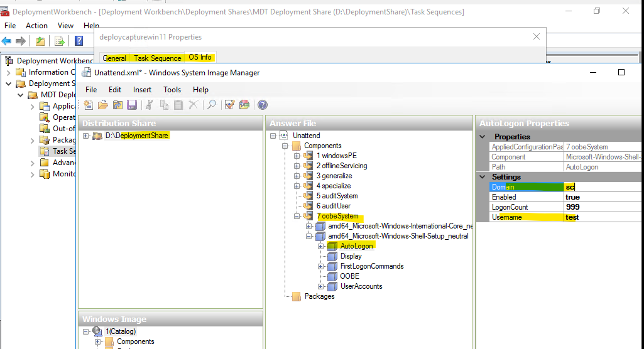Viewport: 644px width, 349px height.
Task: Click Validate Answer File toolbar icon
Action: tap(229, 105)
